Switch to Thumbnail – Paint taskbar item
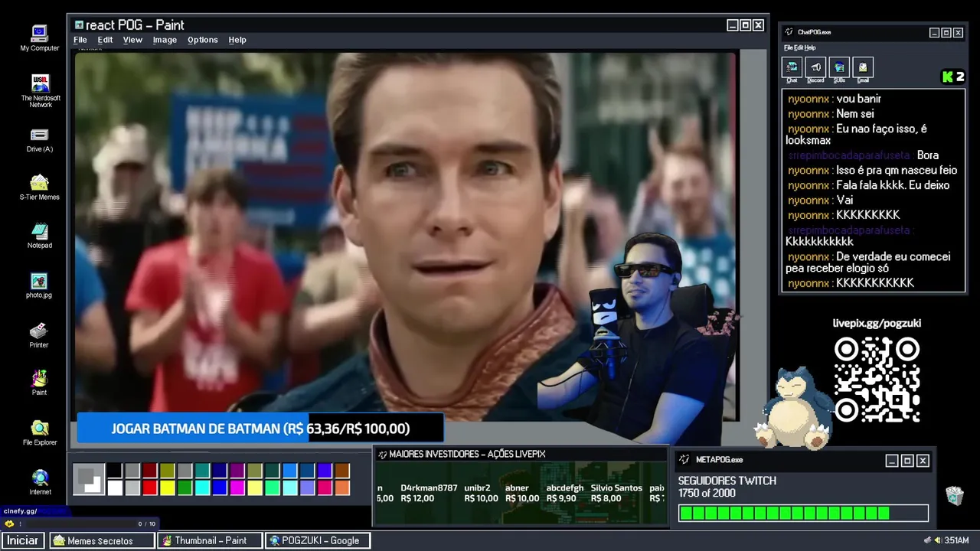The width and height of the screenshot is (980, 551). click(210, 540)
